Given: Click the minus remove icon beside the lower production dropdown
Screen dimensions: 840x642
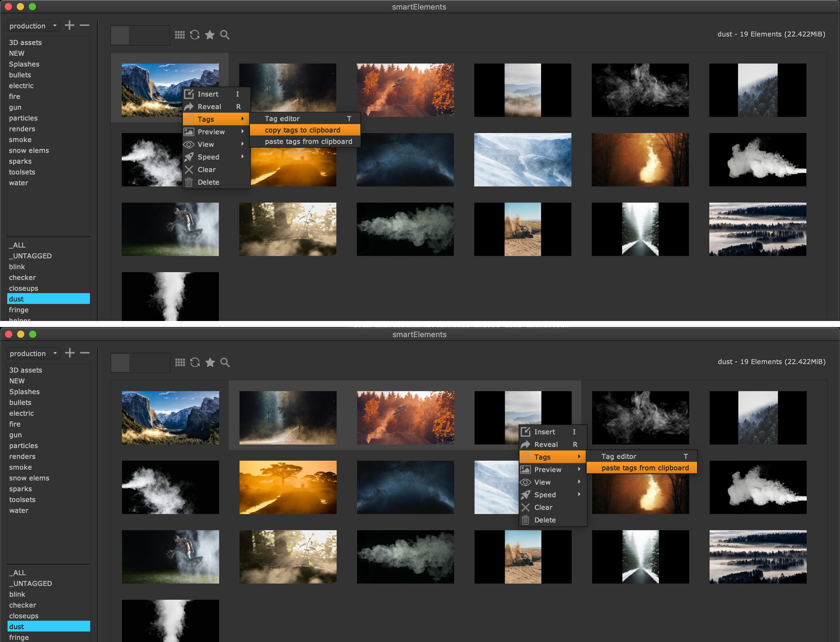Looking at the screenshot, I should (x=85, y=353).
